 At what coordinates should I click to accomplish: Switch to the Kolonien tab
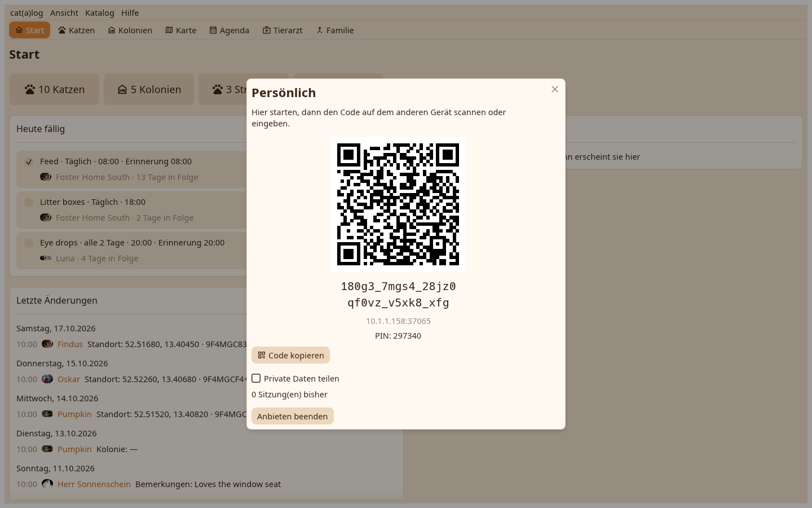(130, 30)
